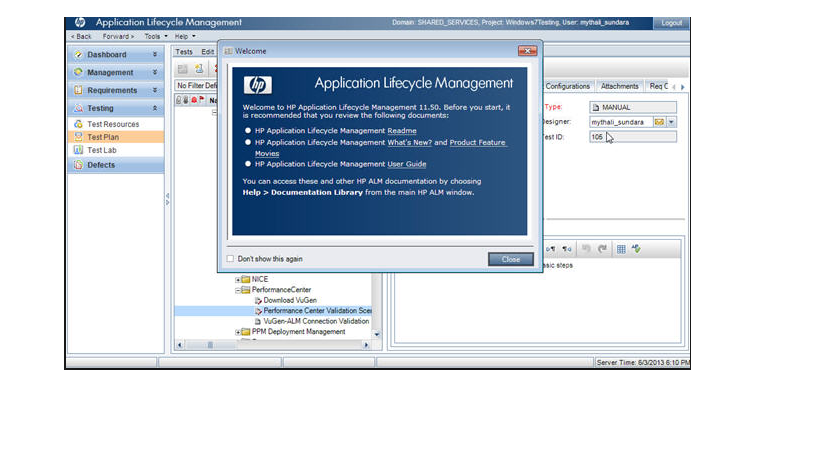Switch to the Configurations tab
Viewport: 831px width, 467px height.
click(x=568, y=86)
